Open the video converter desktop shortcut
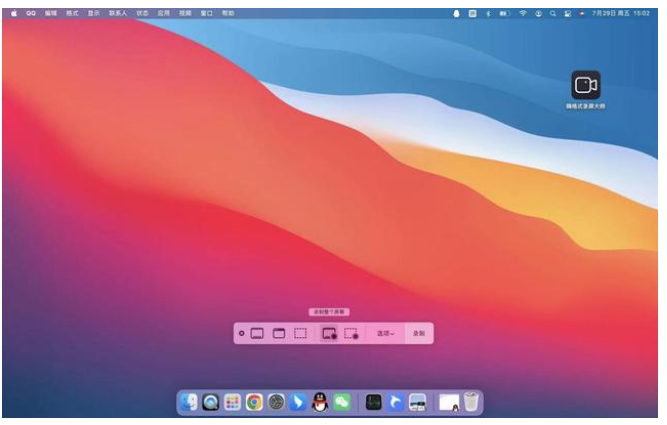The image size is (667, 425). point(586,87)
